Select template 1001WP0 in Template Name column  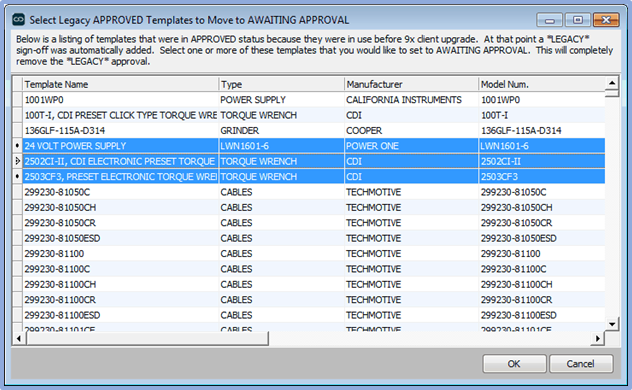(x=121, y=100)
